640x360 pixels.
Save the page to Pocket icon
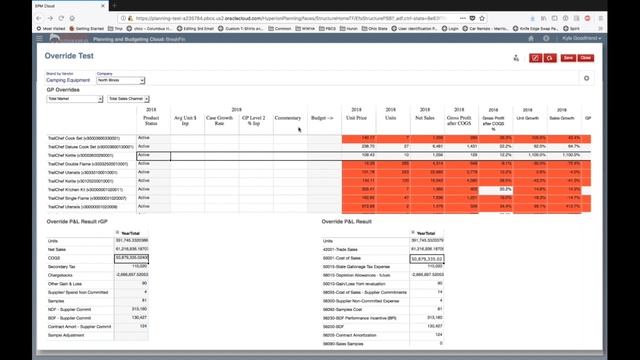pyautogui.click(x=472, y=18)
